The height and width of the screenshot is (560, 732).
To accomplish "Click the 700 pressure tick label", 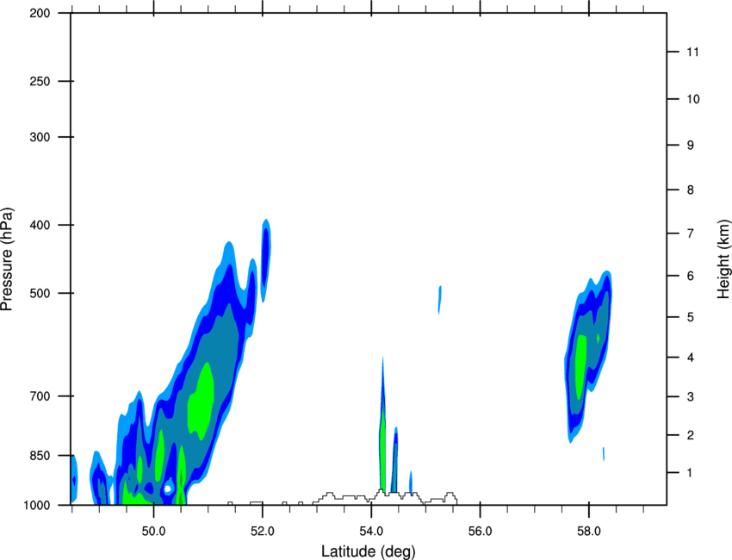I will tap(40, 396).
